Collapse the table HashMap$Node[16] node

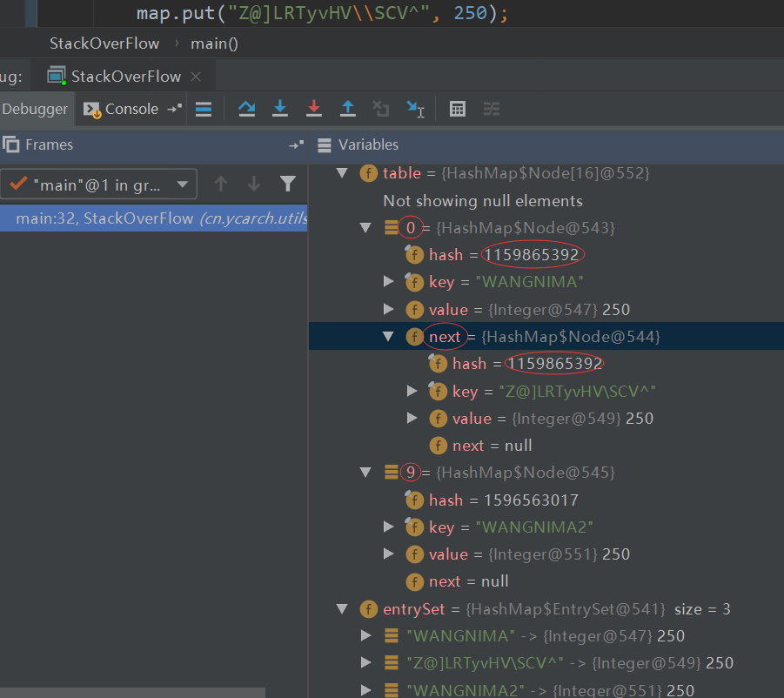tap(342, 173)
